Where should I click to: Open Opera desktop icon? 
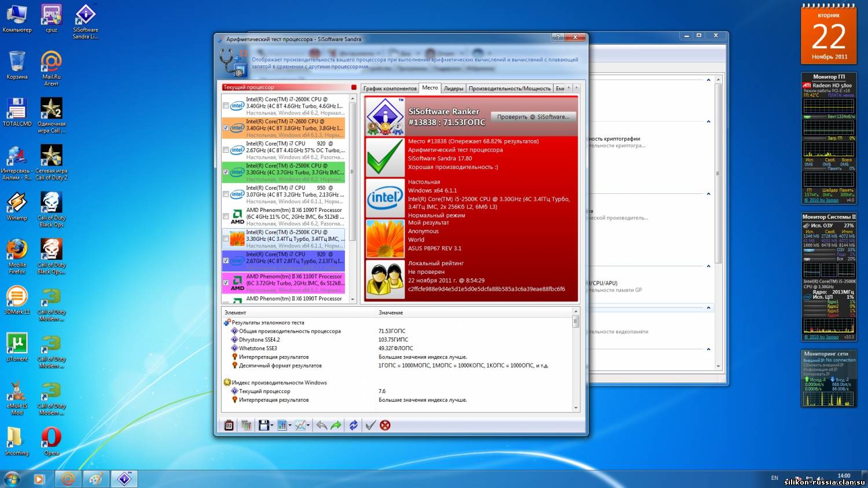click(52, 441)
